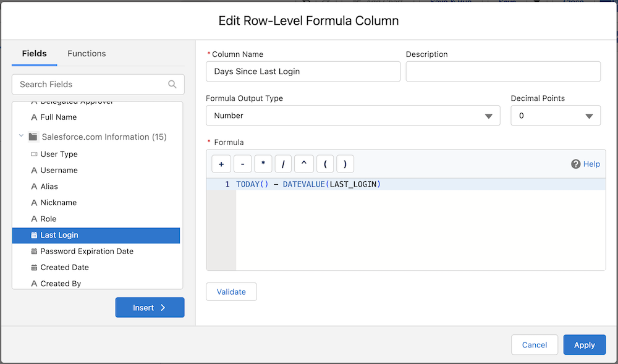Click TODAY() in the formula text
618x364 pixels.
point(252,184)
